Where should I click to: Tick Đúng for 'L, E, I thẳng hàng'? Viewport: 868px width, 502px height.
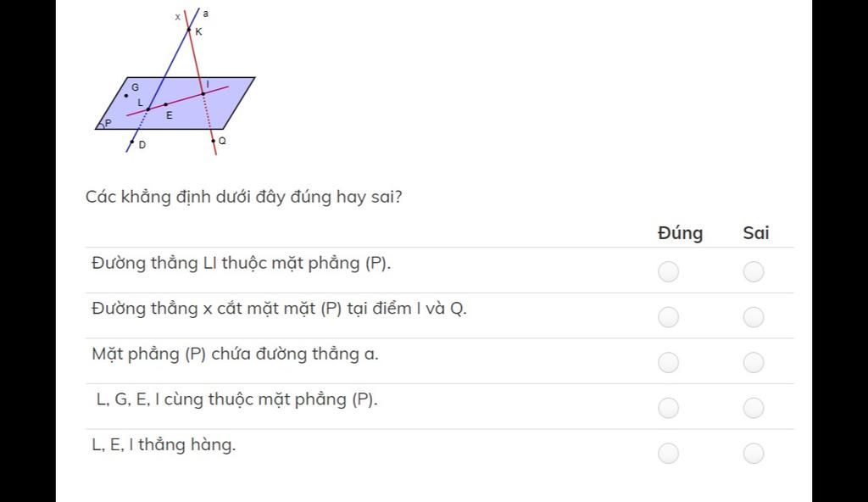point(668,453)
